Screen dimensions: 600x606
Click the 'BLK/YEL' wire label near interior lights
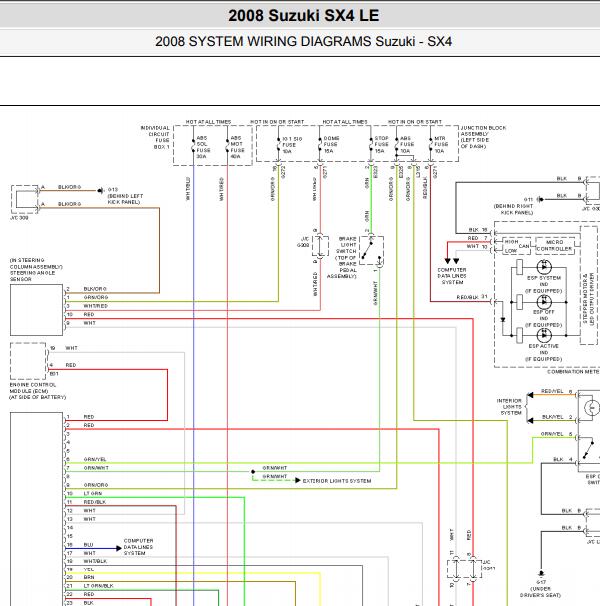click(x=552, y=417)
